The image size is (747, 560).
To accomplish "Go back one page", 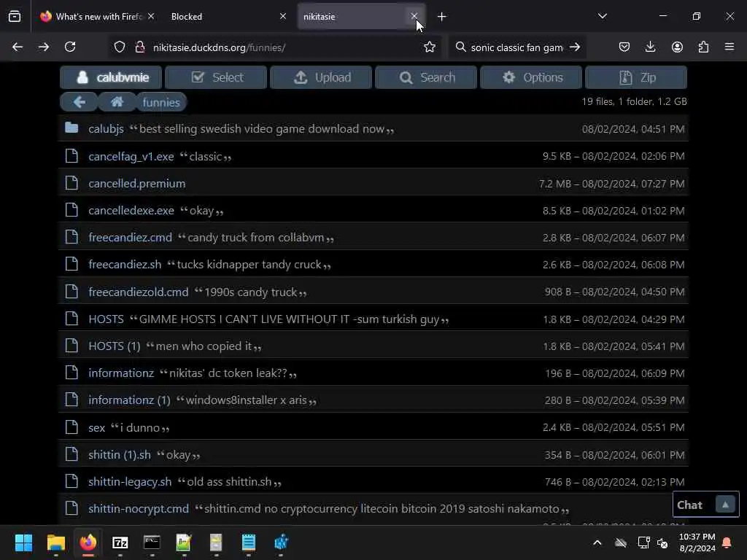I will click(18, 47).
